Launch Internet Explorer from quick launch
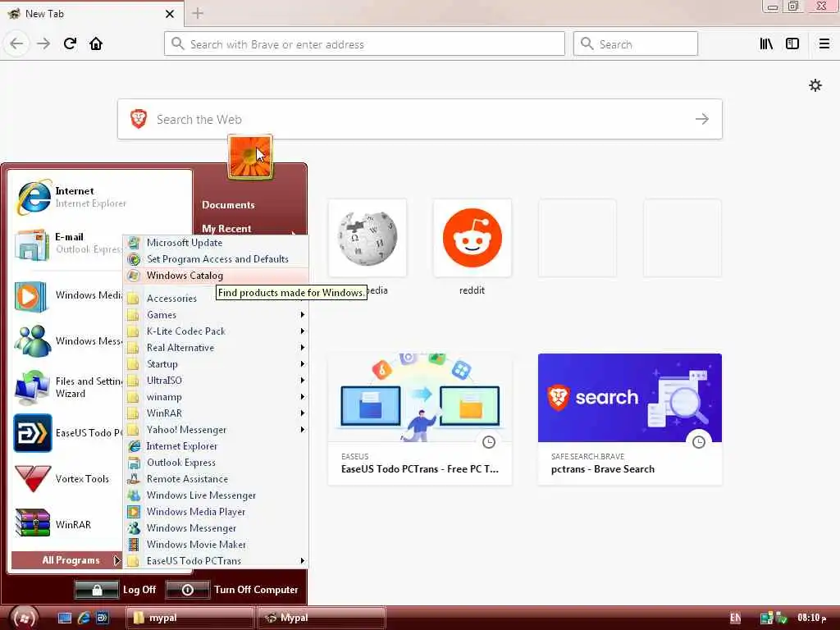The height and width of the screenshot is (630, 840). (84, 619)
